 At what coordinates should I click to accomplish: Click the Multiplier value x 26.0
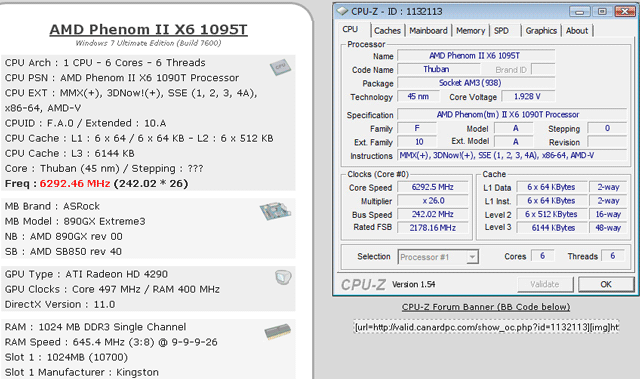click(x=433, y=201)
